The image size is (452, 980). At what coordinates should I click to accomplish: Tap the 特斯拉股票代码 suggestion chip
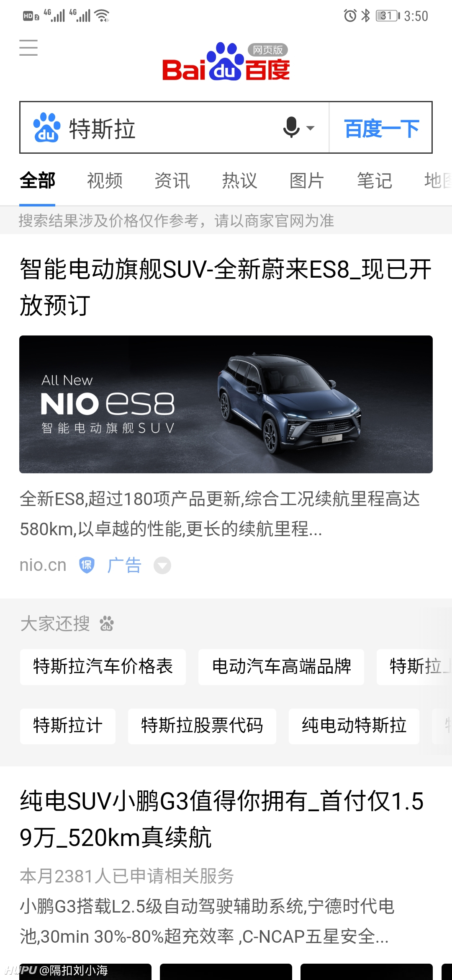(x=202, y=726)
